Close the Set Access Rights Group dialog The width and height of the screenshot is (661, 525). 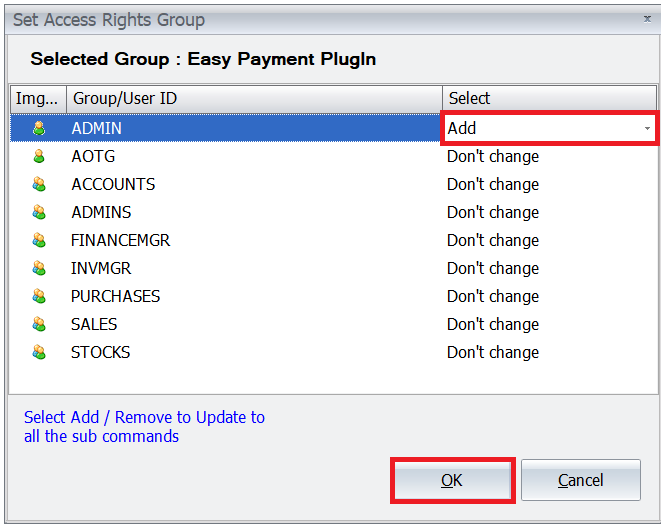pyautogui.click(x=645, y=19)
